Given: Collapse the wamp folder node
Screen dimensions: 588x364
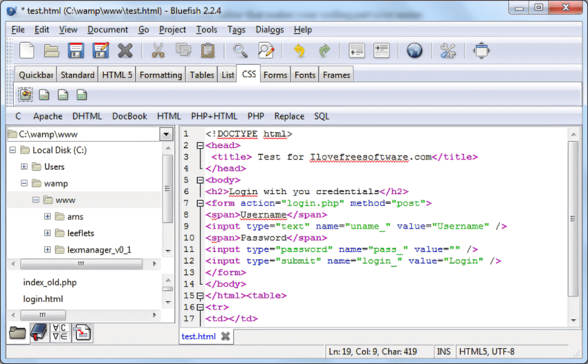Looking at the screenshot, I should coord(24,183).
